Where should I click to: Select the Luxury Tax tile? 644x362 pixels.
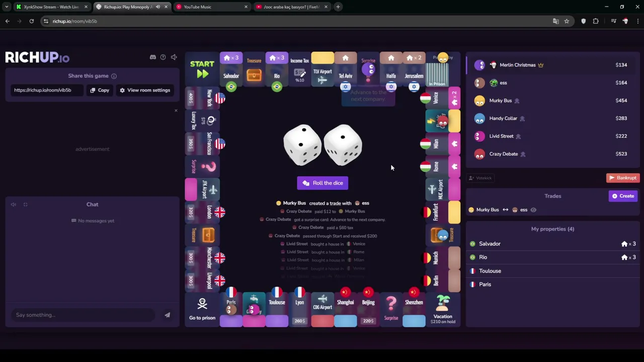click(202, 121)
